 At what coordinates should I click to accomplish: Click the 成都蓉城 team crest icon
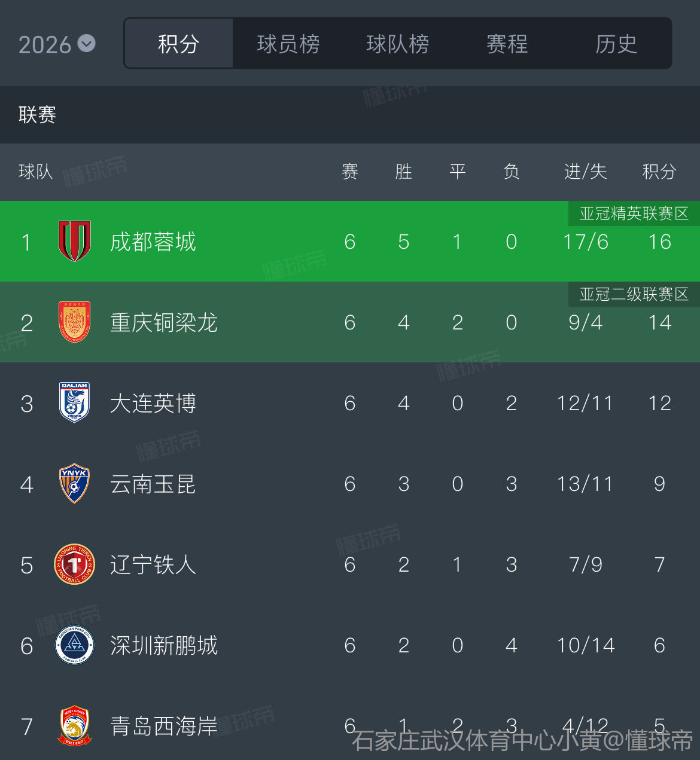coord(75,241)
